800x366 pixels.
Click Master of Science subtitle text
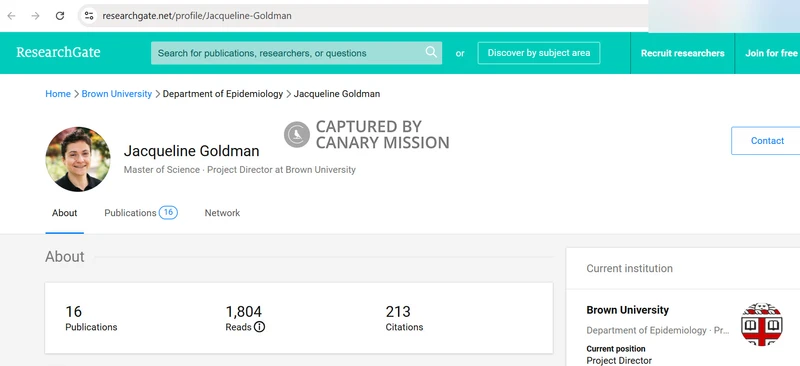[x=162, y=170]
